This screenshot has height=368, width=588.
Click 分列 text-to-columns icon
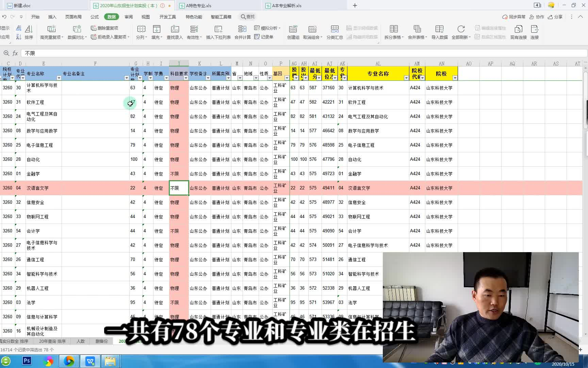click(x=141, y=33)
